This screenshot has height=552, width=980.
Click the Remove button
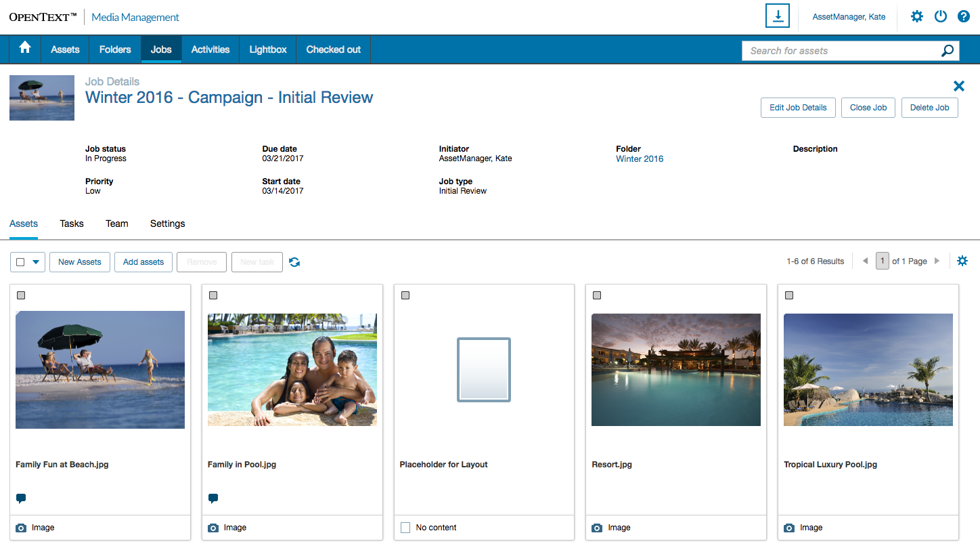[202, 262]
